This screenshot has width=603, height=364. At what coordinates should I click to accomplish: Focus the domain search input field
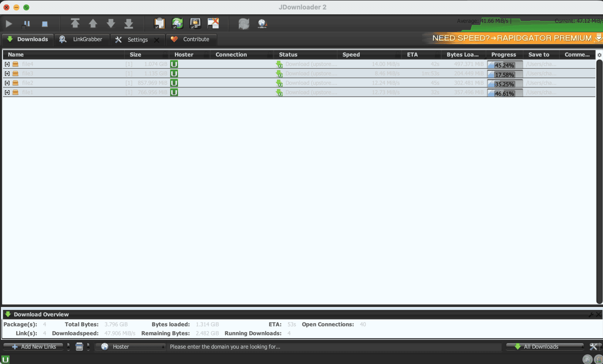click(334, 346)
